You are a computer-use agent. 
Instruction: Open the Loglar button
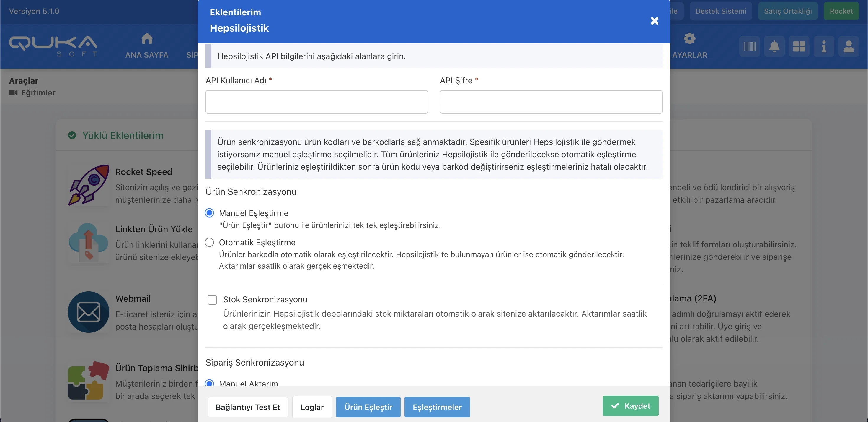(312, 407)
